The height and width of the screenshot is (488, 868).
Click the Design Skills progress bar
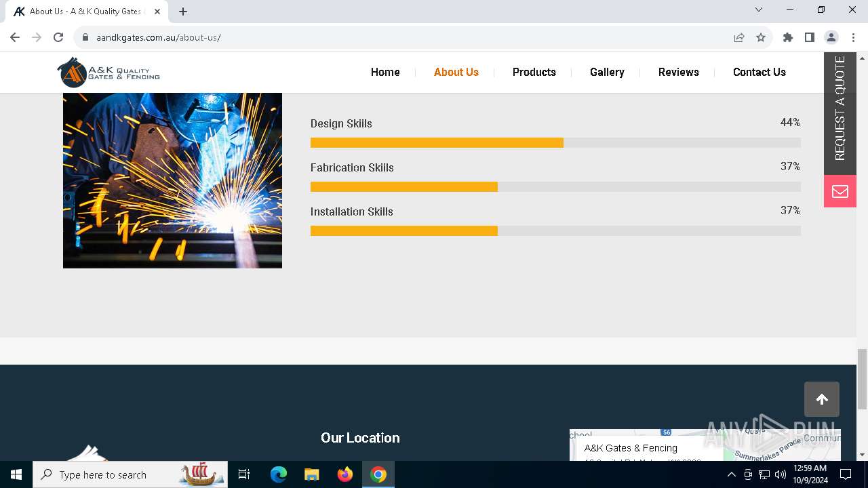pos(555,142)
